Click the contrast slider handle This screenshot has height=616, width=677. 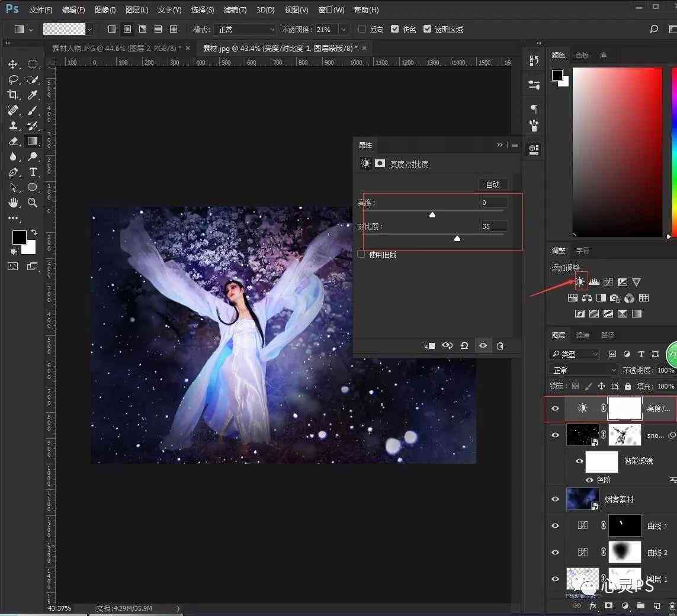tap(457, 238)
